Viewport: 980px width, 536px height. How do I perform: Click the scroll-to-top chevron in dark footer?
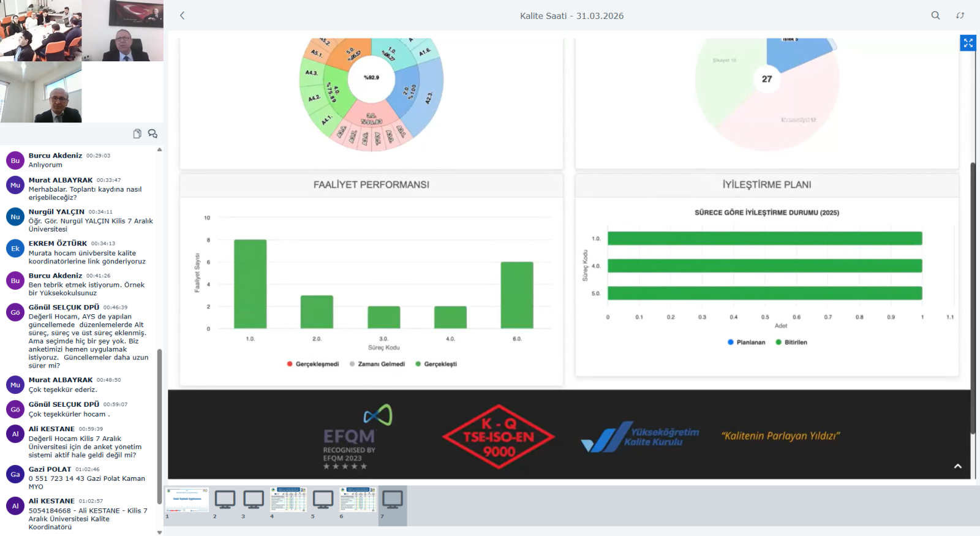click(957, 466)
